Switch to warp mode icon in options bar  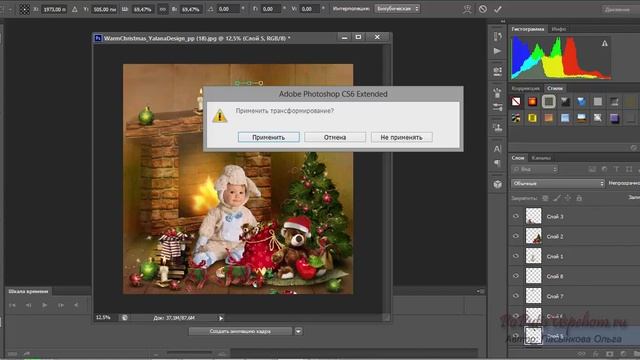click(x=467, y=9)
